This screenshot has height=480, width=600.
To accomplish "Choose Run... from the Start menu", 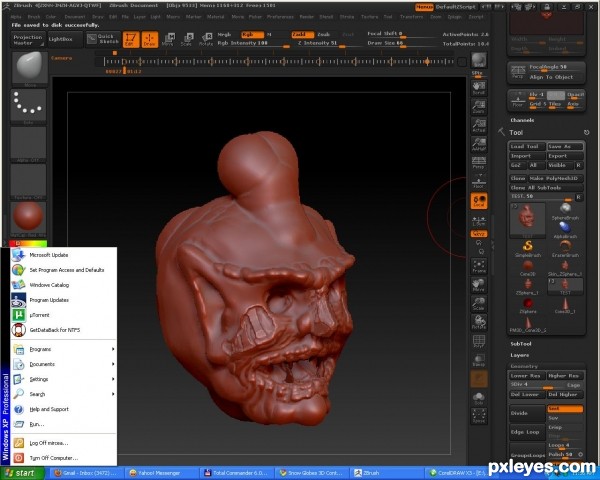I will [x=64, y=424].
